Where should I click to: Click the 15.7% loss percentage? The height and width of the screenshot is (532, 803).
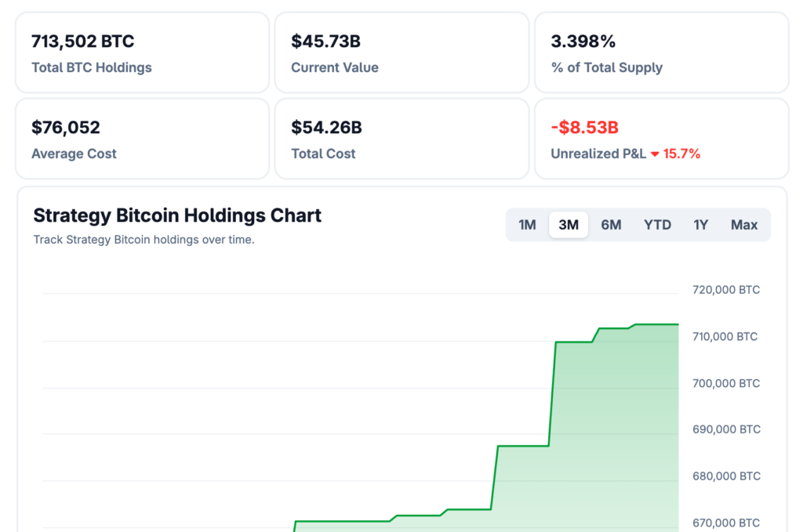(681, 154)
